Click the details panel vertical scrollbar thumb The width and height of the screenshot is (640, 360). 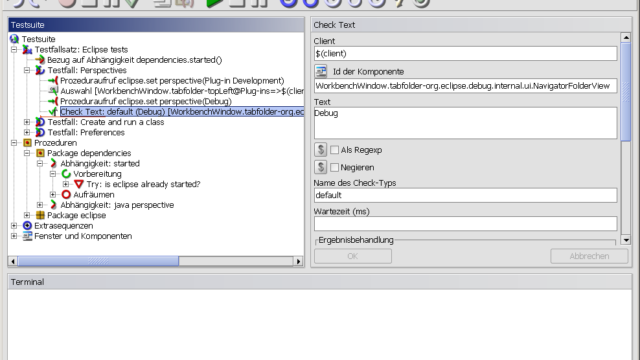(626, 92)
